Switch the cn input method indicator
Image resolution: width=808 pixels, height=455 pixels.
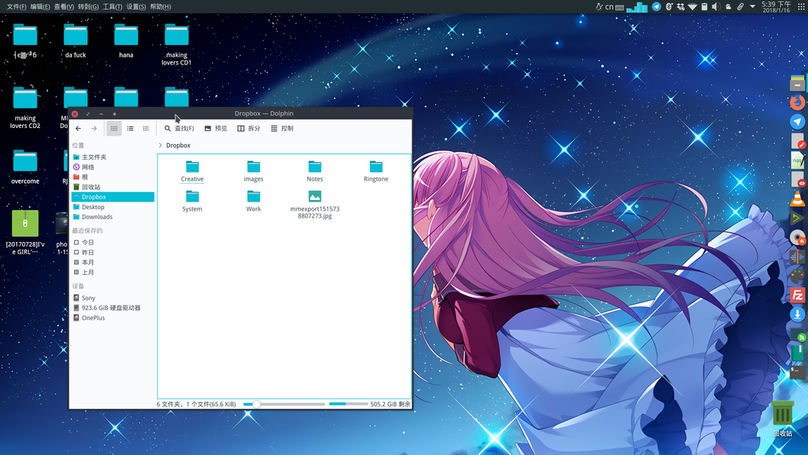click(x=609, y=7)
